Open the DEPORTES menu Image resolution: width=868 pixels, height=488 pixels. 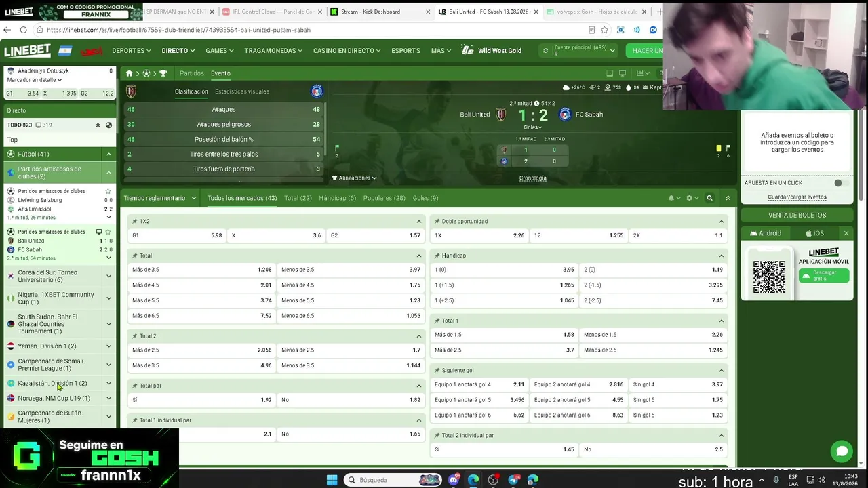(132, 51)
